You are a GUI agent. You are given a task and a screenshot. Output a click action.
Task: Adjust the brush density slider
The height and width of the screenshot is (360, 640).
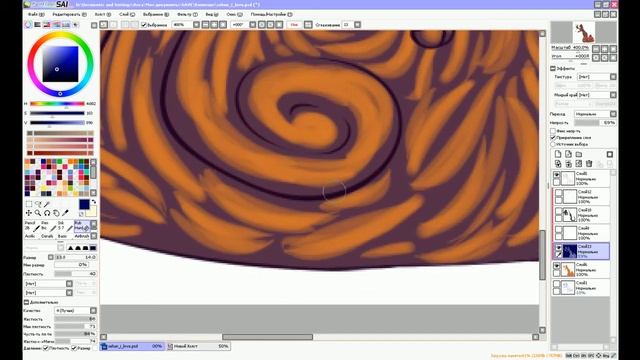[x=76, y=274]
